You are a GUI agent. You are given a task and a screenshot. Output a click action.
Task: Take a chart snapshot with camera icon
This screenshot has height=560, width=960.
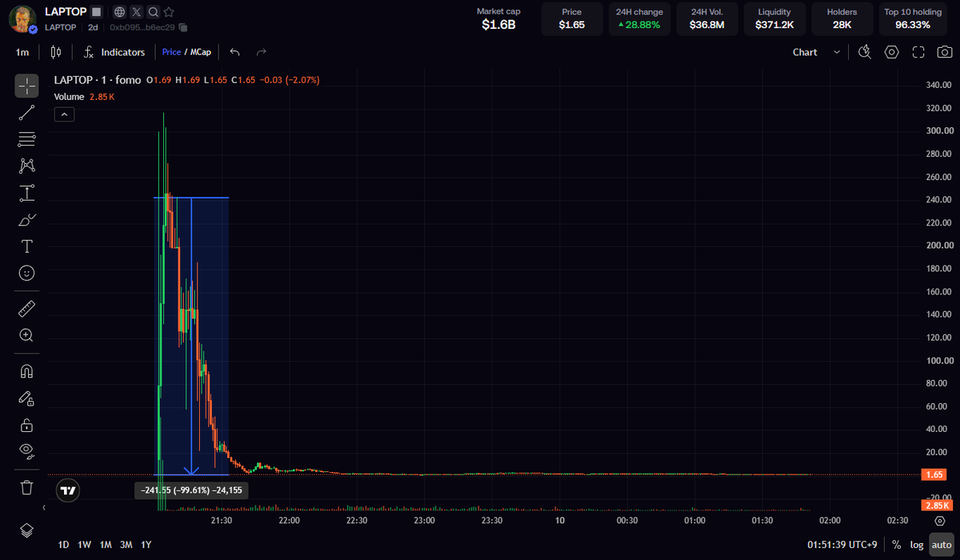click(x=945, y=52)
